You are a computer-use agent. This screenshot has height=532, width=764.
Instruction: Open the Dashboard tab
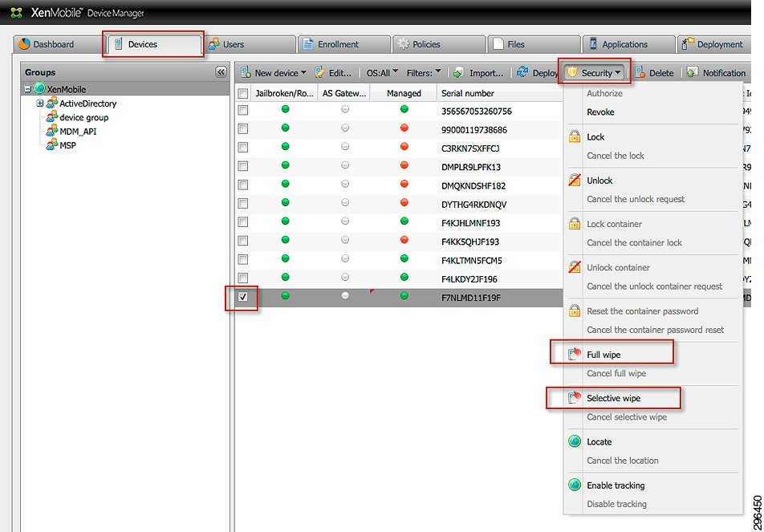pyautogui.click(x=51, y=44)
